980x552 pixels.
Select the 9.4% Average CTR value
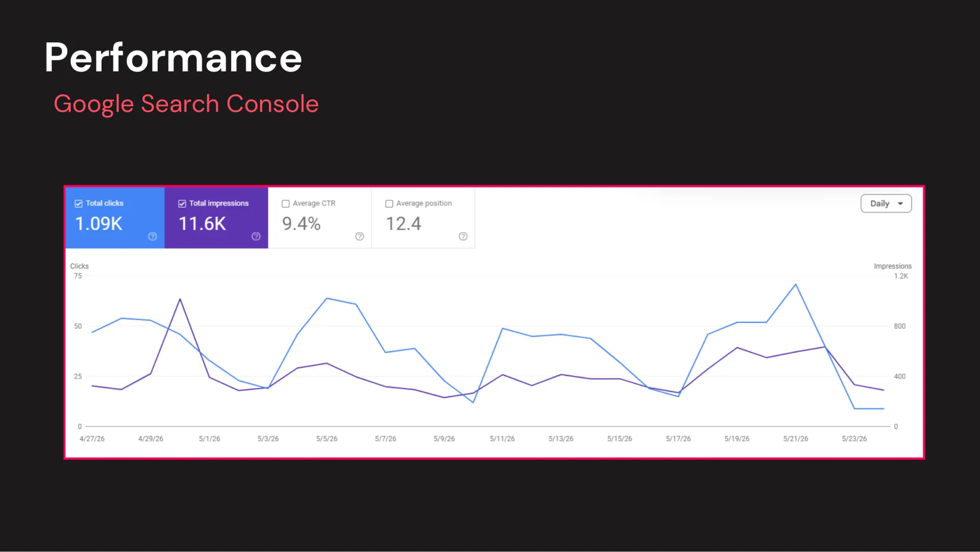pos(301,224)
